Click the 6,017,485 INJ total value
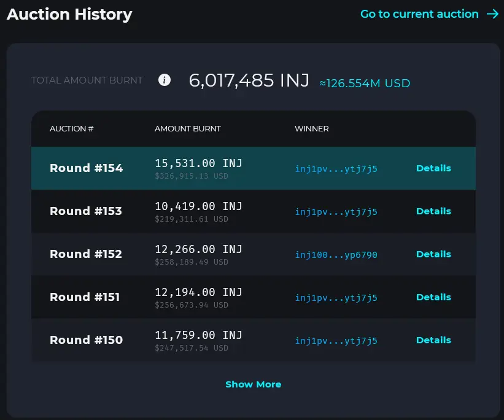The width and height of the screenshot is (504, 420). pyautogui.click(x=249, y=80)
